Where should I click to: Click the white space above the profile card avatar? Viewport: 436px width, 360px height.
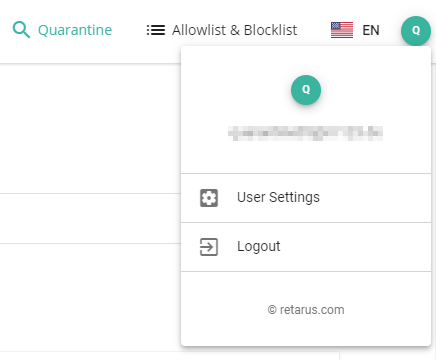click(x=306, y=61)
